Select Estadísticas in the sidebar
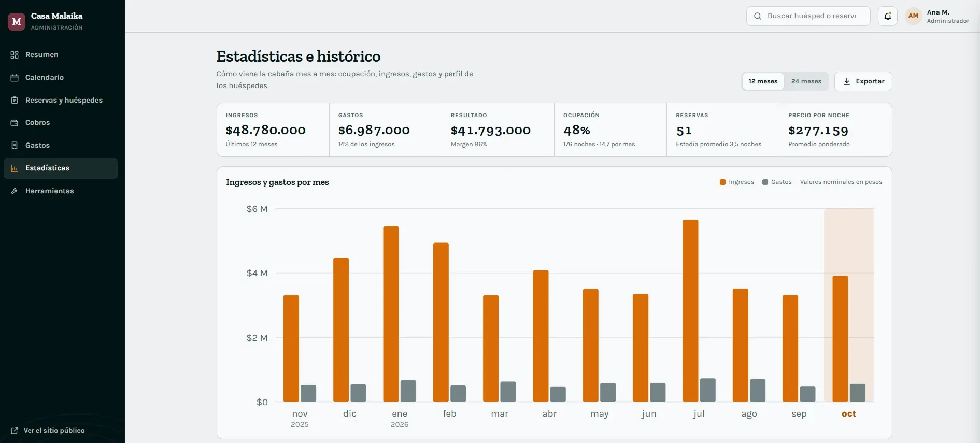Image resolution: width=980 pixels, height=443 pixels. 61,168
